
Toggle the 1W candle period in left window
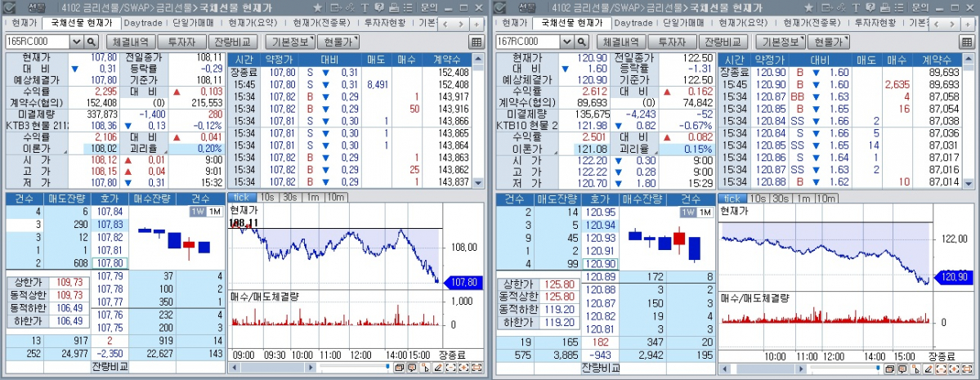tap(198, 212)
